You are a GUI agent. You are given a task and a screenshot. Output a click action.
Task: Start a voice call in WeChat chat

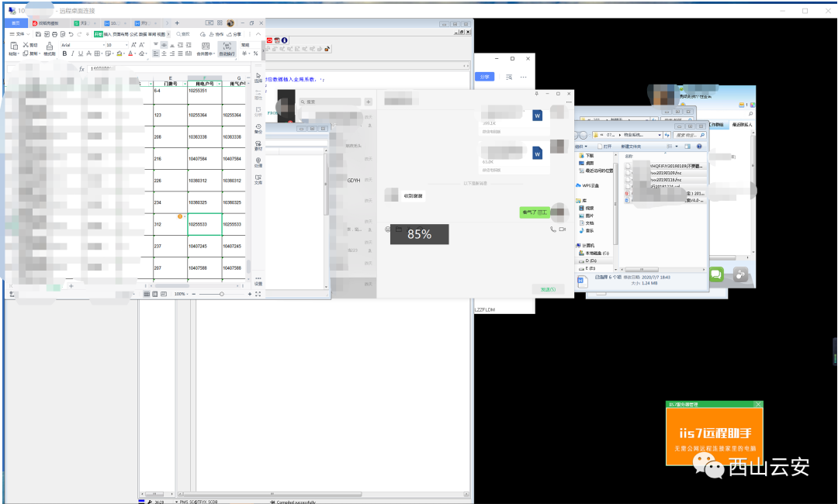click(x=553, y=229)
